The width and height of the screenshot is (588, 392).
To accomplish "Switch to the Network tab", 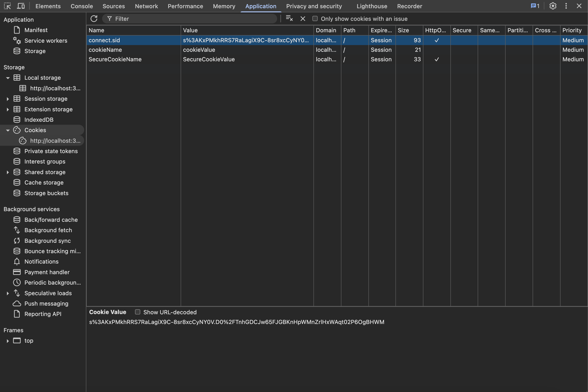I will [x=146, y=6].
